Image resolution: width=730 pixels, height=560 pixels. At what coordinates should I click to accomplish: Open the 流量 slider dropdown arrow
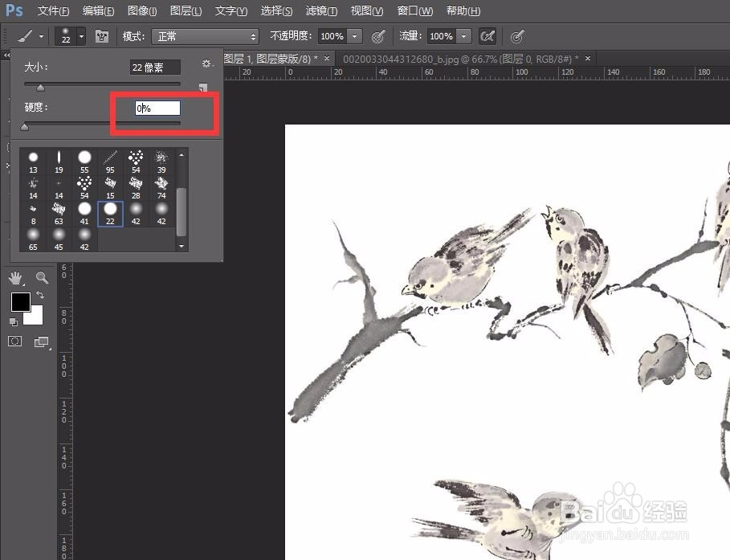pyautogui.click(x=463, y=36)
